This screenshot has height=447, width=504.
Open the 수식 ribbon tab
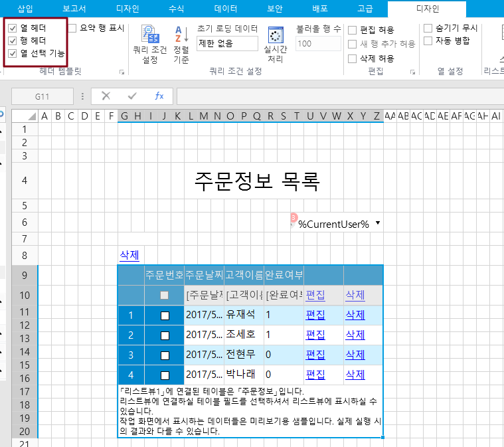177,9
